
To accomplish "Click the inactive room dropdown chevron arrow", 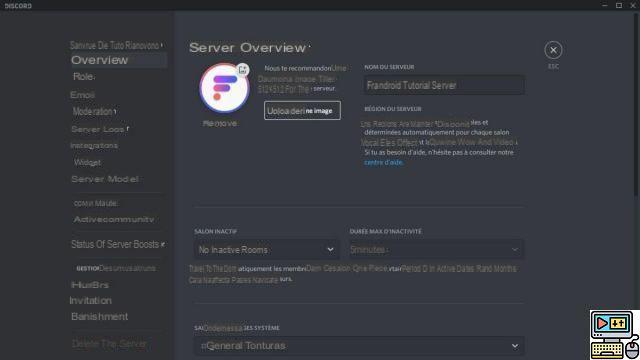I will tap(330, 249).
